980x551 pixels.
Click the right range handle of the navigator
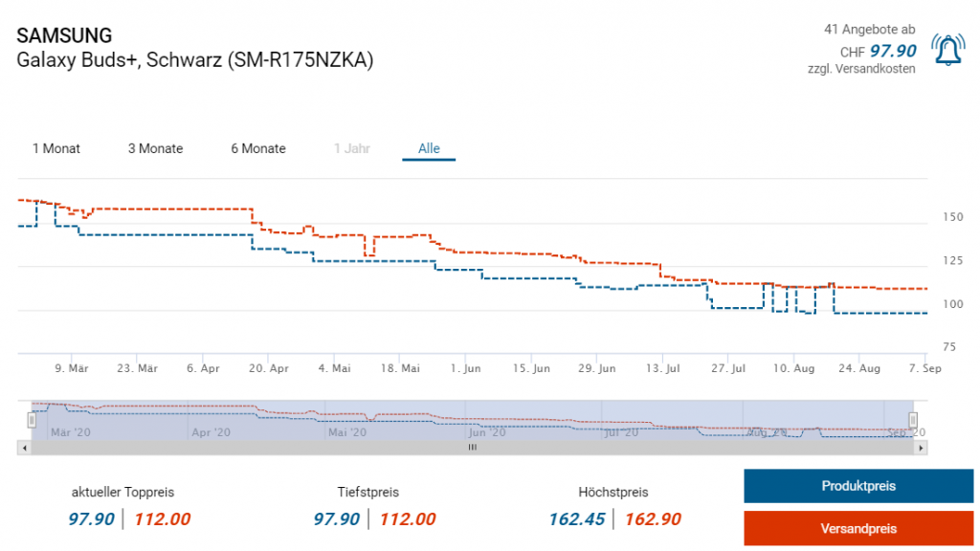pyautogui.click(x=913, y=420)
